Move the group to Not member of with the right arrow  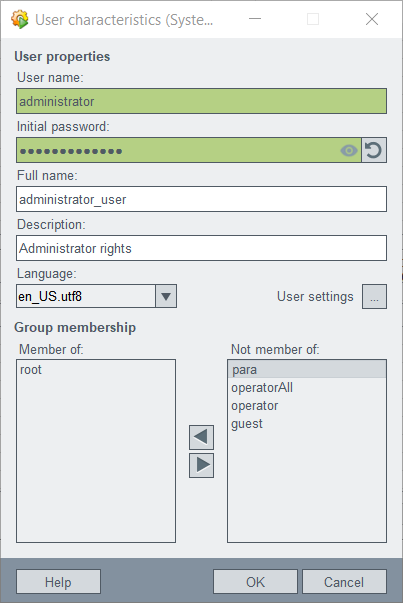(201, 465)
